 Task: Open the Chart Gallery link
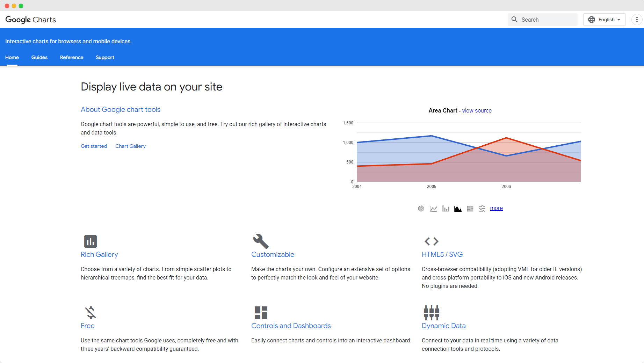coord(130,146)
